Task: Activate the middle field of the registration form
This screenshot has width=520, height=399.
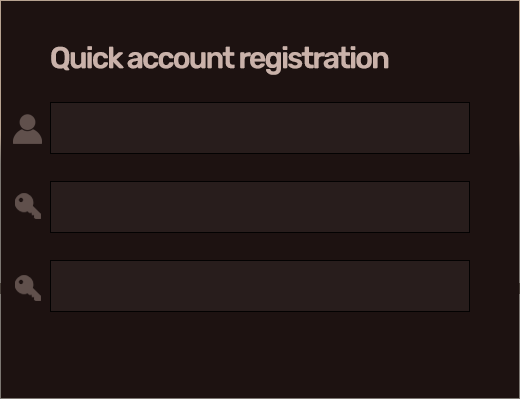Action: click(260, 207)
